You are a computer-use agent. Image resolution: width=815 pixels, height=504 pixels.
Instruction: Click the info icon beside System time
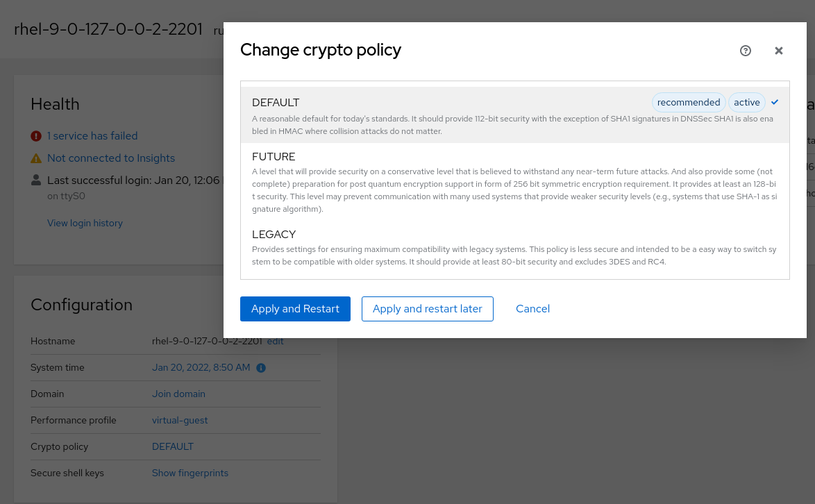[261, 368]
